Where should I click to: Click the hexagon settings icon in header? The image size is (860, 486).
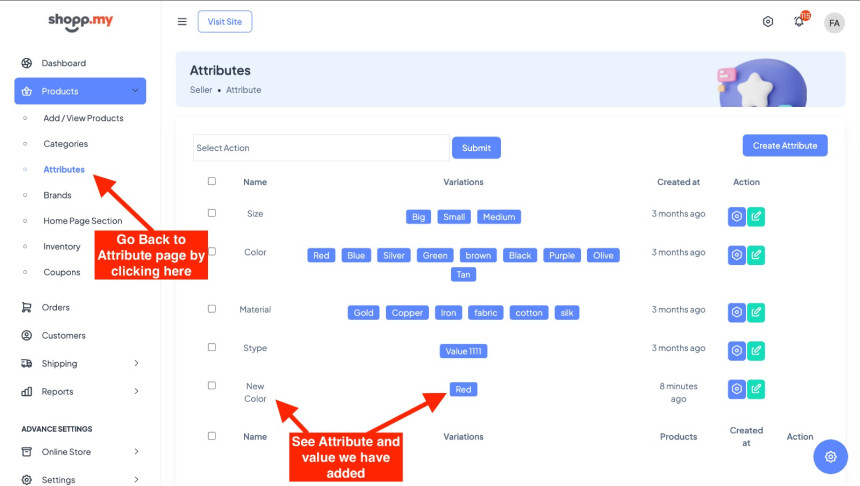[768, 22]
